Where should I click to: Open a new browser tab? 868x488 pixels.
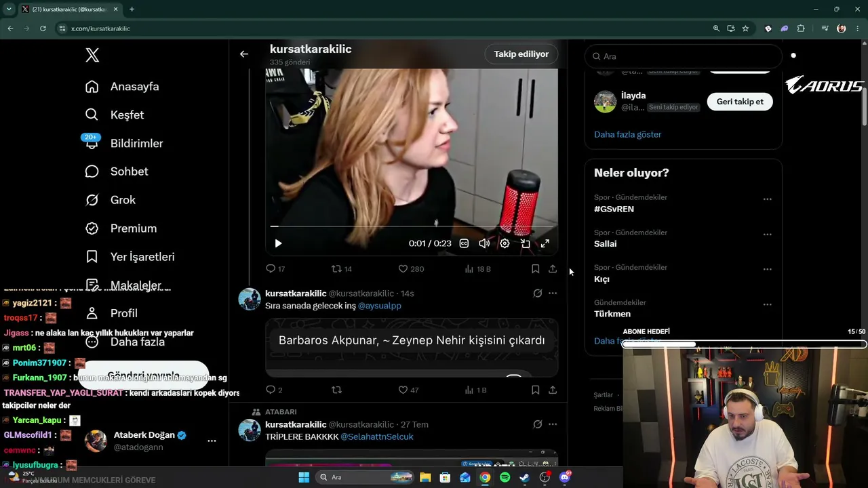click(132, 9)
